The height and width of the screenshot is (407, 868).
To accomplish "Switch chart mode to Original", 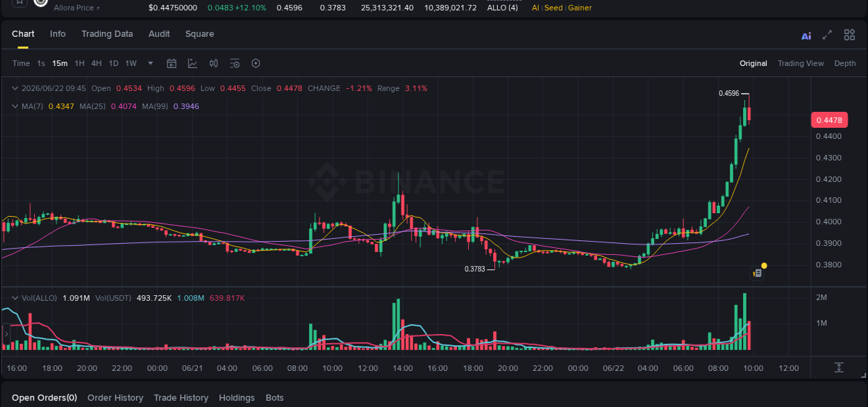I will pyautogui.click(x=753, y=63).
